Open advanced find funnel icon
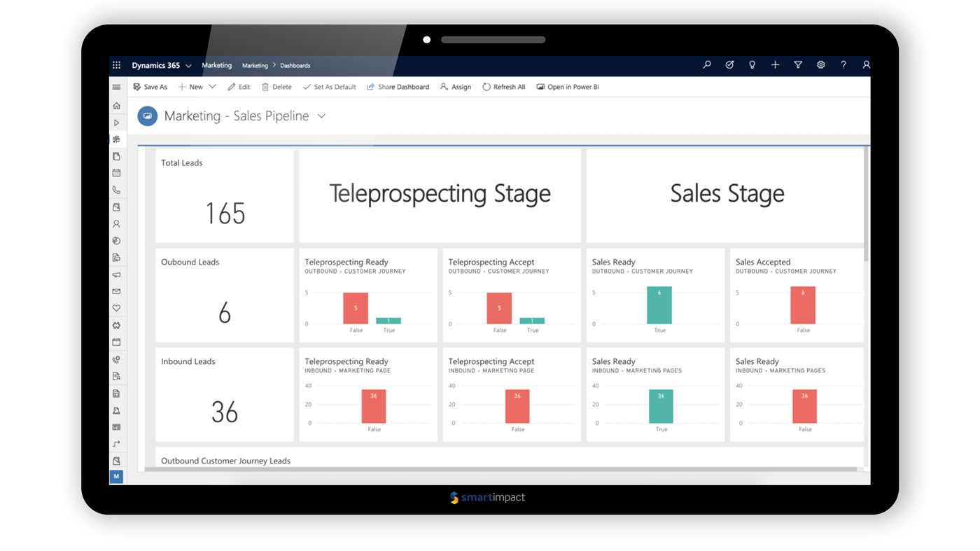The image size is (980, 551). tap(798, 64)
